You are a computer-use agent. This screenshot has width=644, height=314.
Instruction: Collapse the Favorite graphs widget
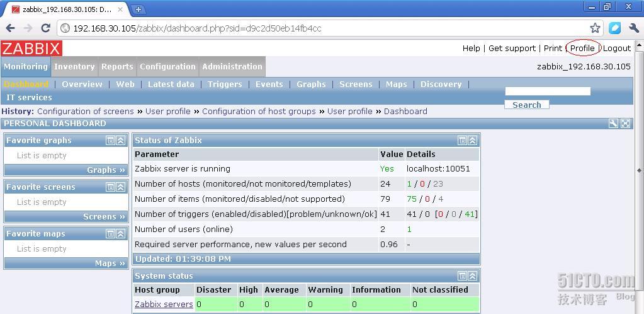(x=120, y=141)
